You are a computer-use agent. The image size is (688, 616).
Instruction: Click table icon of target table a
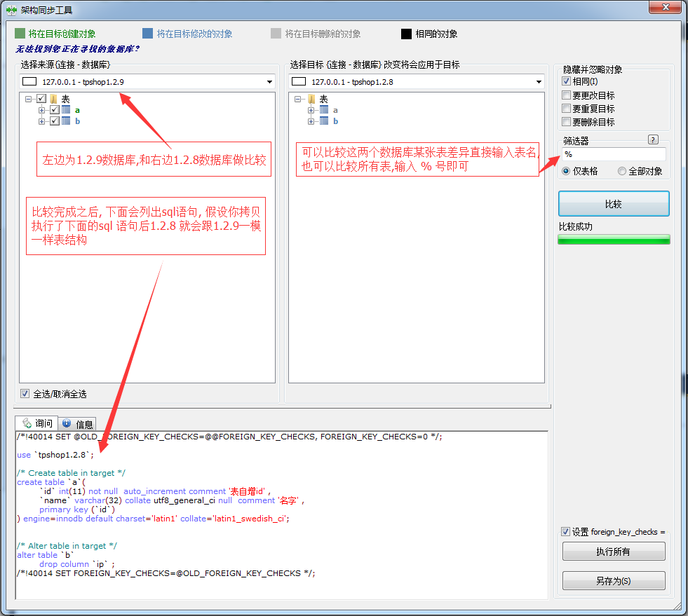[x=324, y=110]
